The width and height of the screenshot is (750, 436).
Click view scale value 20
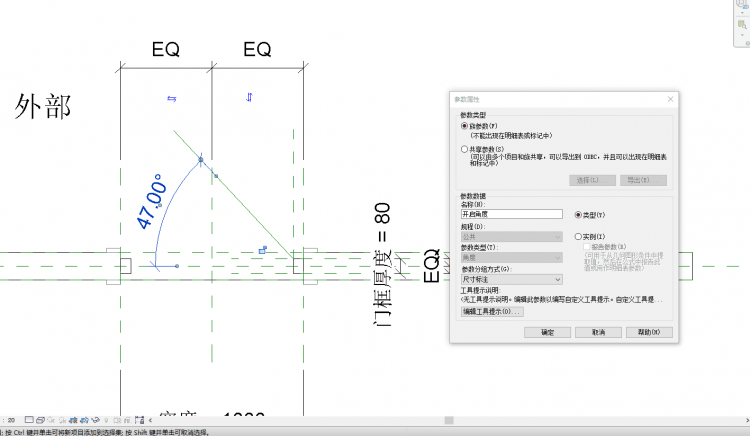tap(11, 420)
